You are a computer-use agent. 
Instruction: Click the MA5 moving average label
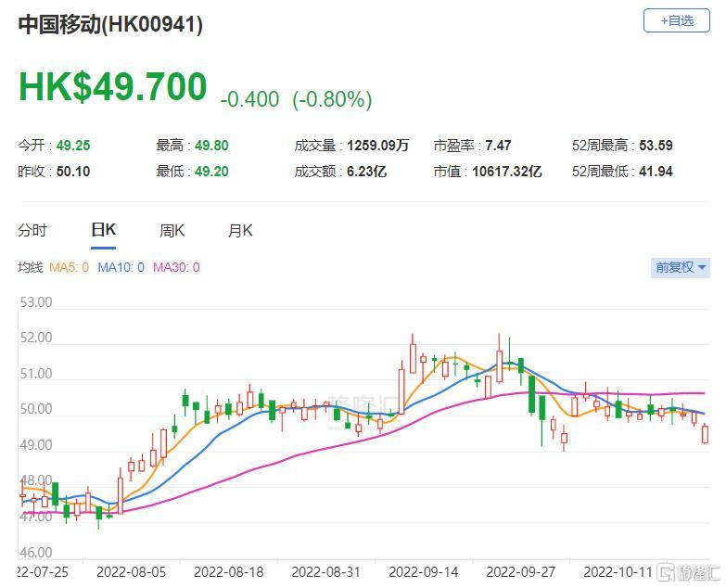[x=69, y=268]
